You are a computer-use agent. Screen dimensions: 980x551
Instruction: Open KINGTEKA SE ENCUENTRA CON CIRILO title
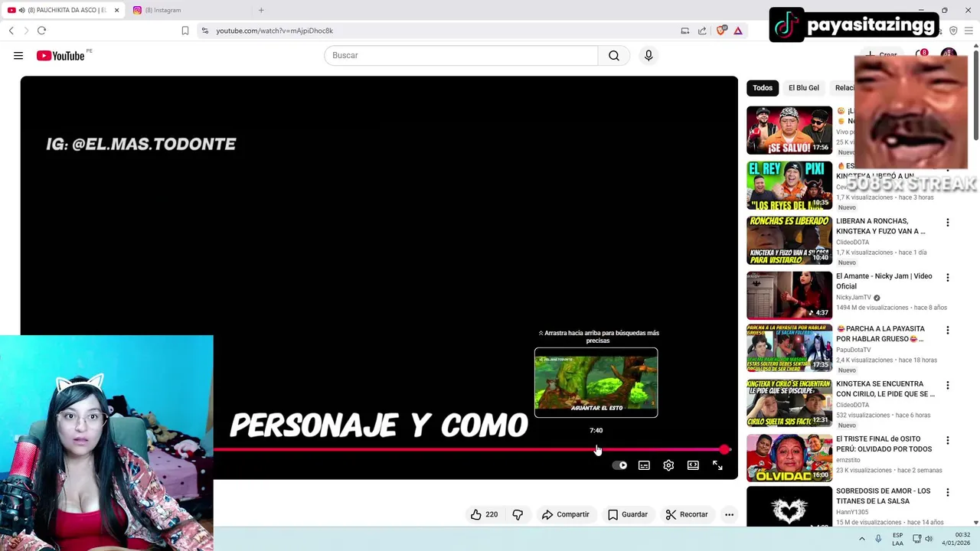click(x=885, y=389)
